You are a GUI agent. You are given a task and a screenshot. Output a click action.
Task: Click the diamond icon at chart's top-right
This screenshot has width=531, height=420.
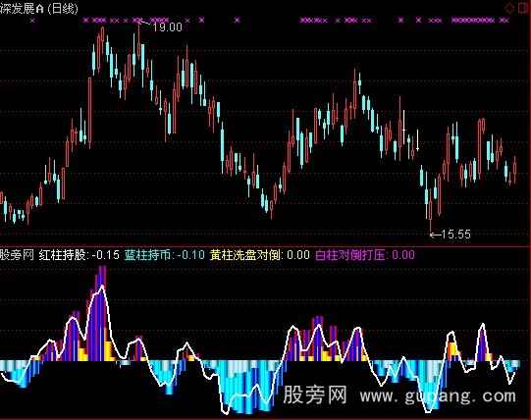click(x=509, y=8)
